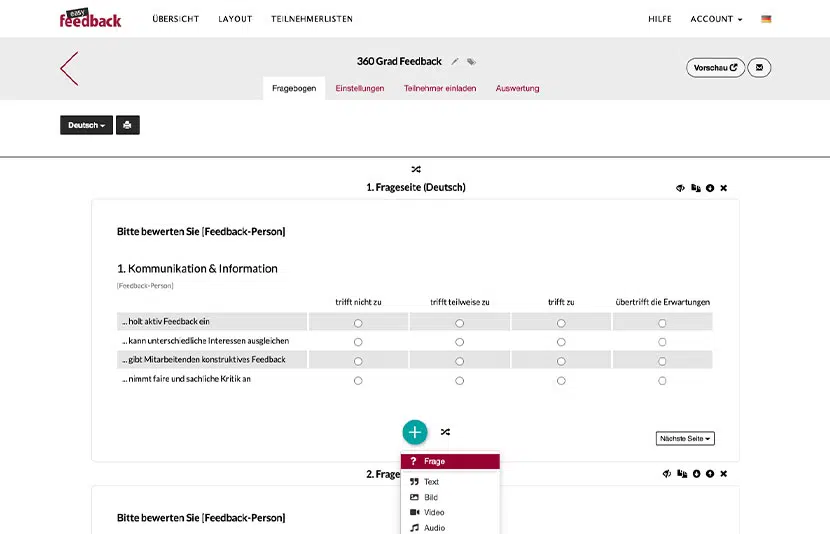
Task: Select 'übertrifft die Erwartungen' for 'holt aktiv Feedback ein'
Action: click(x=662, y=323)
